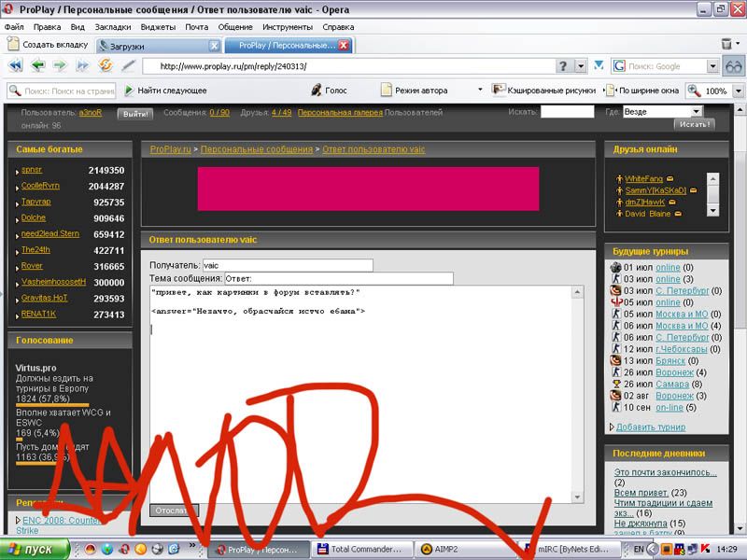747x560 pixels.
Task: Open the zoom 100% dropdown arrow
Action: [739, 91]
